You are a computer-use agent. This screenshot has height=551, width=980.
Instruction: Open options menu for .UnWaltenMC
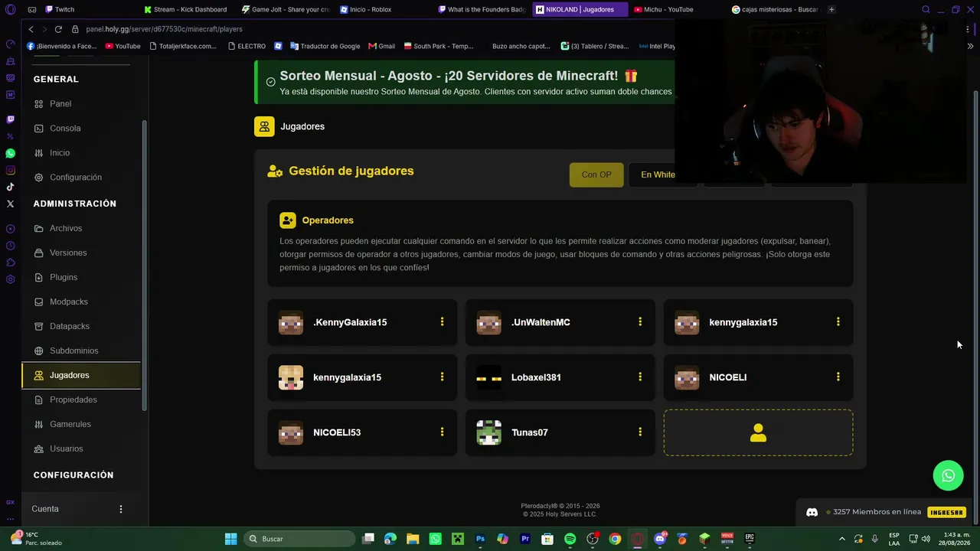click(x=640, y=322)
